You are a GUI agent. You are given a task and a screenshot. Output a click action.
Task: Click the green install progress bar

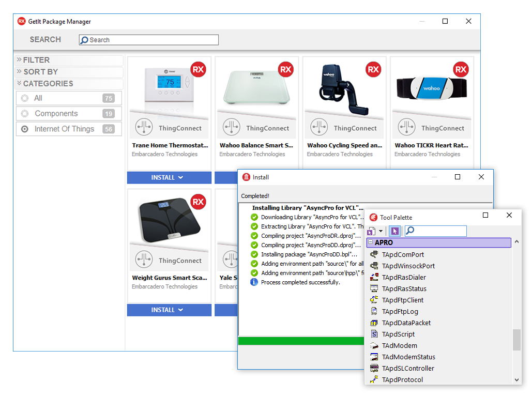301,341
